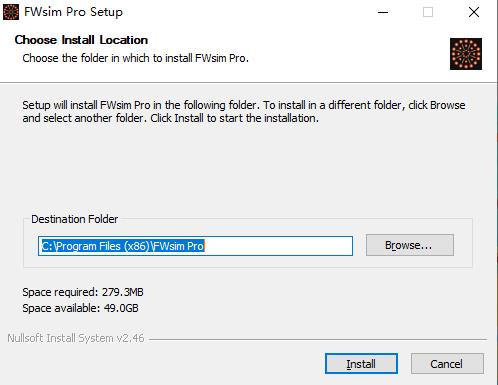Click the "Nullsoft Install System v2.46" label
498x385 pixels.
(76, 338)
